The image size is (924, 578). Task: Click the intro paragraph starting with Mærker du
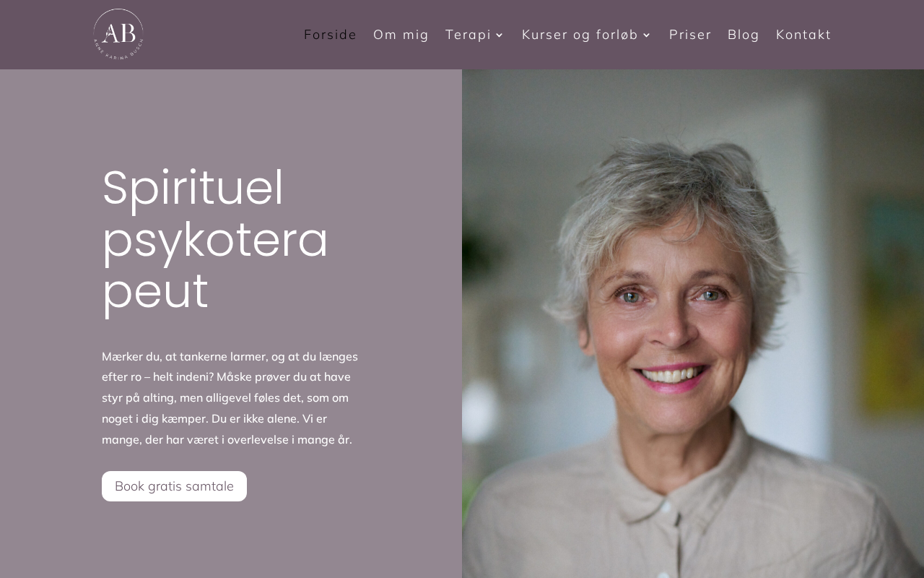click(x=230, y=398)
